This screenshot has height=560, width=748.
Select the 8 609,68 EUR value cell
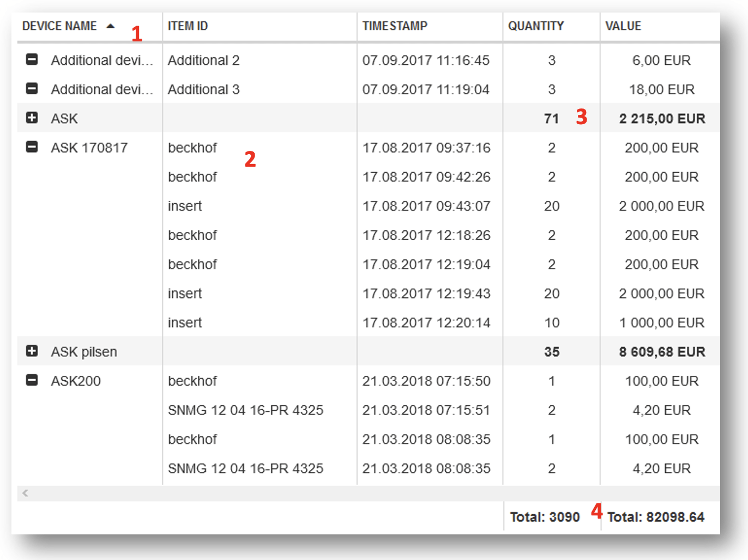point(661,352)
